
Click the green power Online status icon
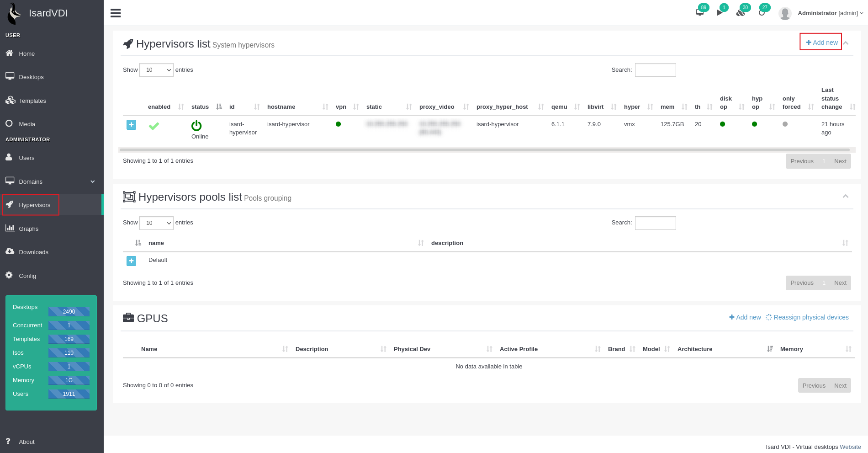(196, 126)
